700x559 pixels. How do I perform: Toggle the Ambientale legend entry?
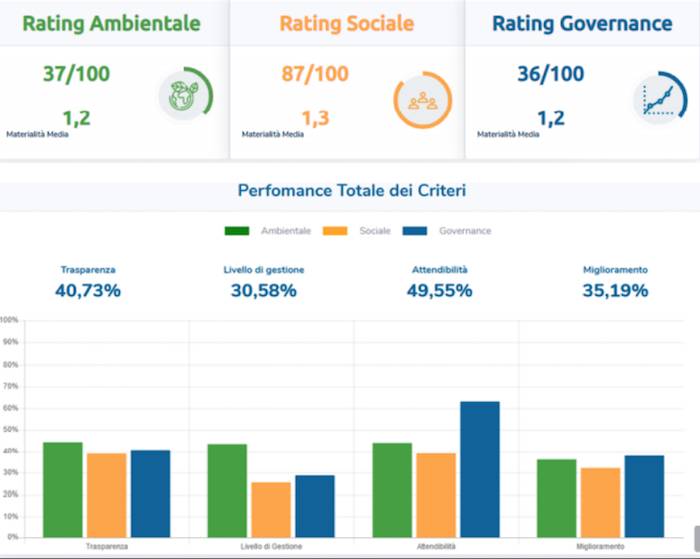(x=267, y=231)
